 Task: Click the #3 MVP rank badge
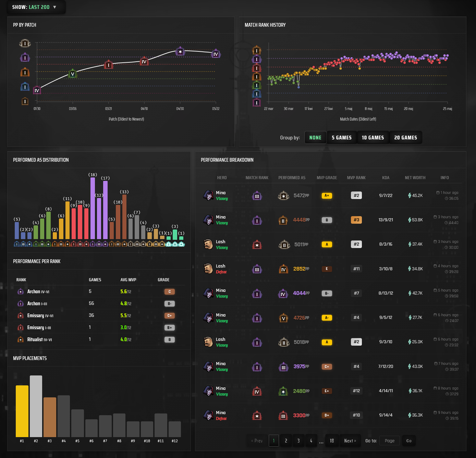(356, 220)
